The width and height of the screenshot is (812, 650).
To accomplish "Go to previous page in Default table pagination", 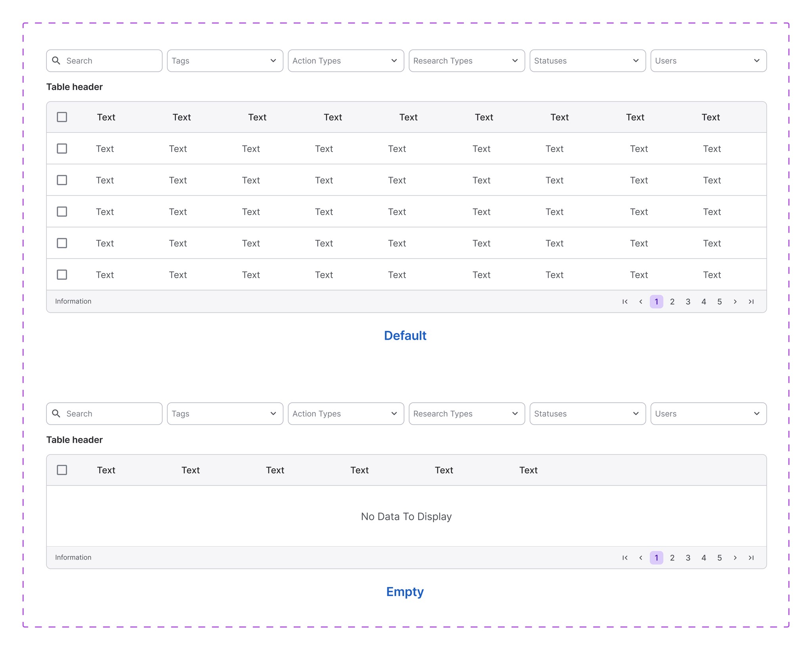I will pos(641,302).
